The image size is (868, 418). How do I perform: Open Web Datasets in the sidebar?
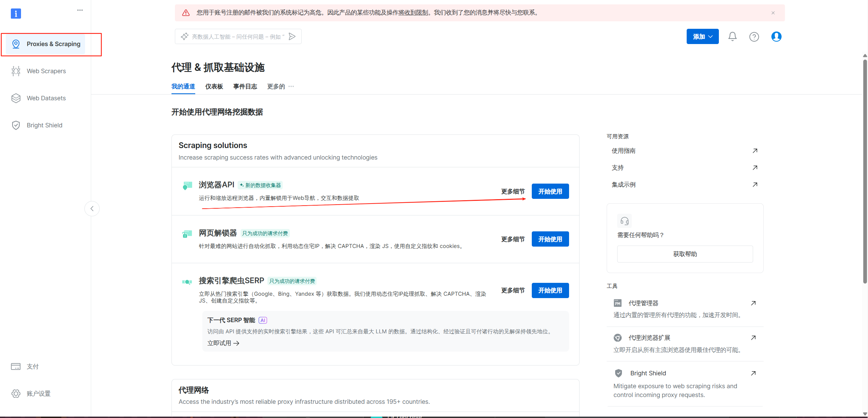point(46,98)
